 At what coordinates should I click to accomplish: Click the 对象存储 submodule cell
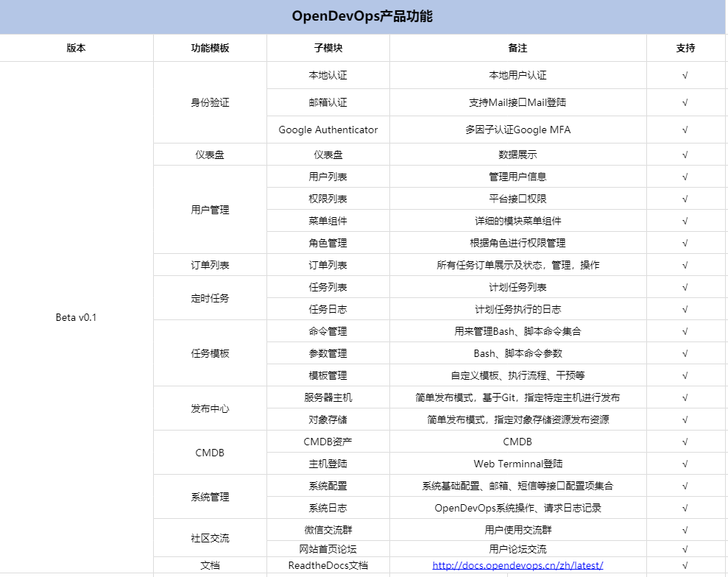[328, 420]
